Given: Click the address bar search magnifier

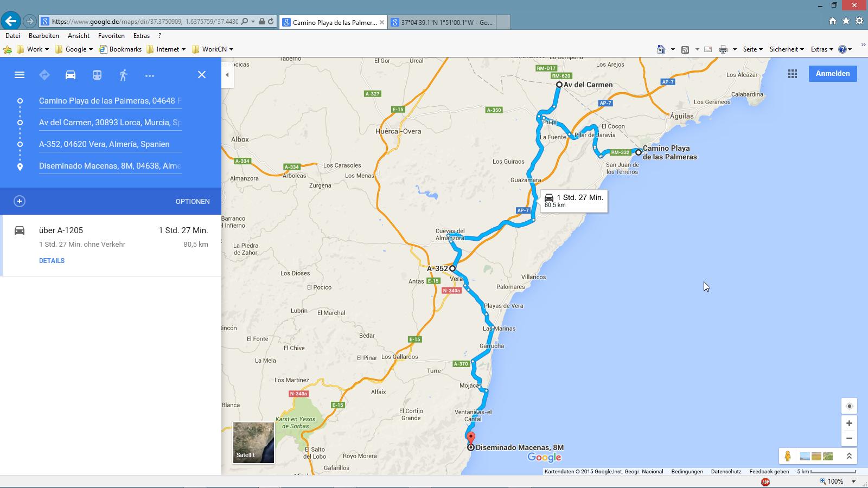Looking at the screenshot, I should [x=245, y=22].
